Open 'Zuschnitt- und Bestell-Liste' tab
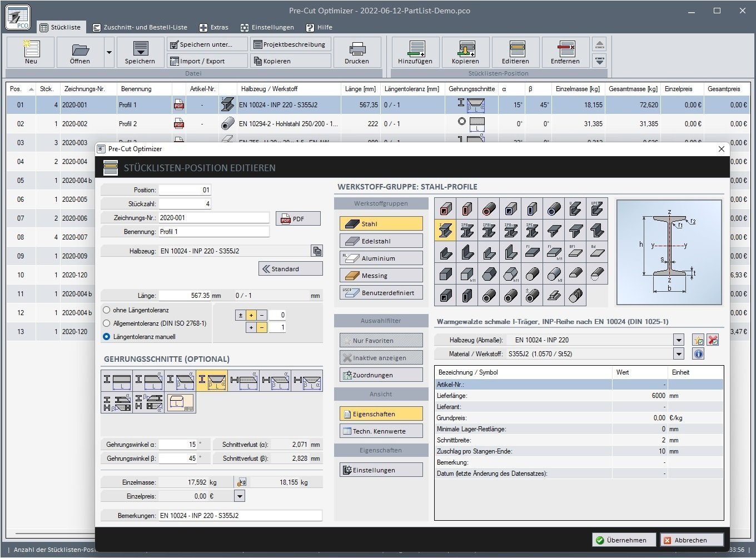 (140, 27)
